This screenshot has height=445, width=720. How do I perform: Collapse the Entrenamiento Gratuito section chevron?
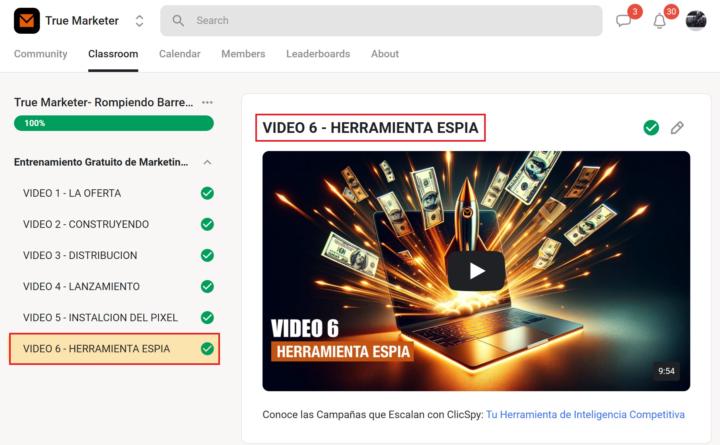coord(208,162)
